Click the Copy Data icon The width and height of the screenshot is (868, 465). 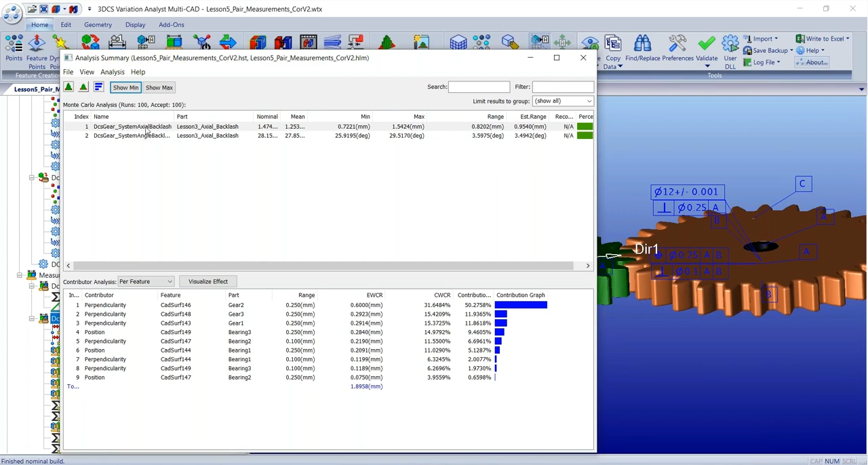[613, 44]
